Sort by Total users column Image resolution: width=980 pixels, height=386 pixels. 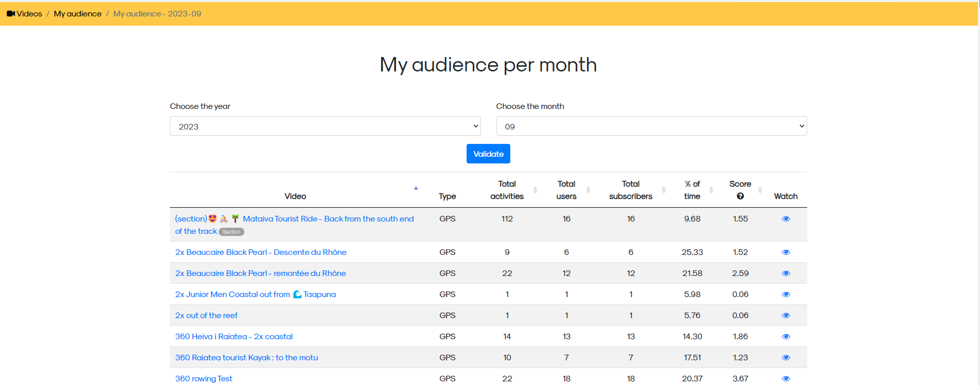point(566,190)
